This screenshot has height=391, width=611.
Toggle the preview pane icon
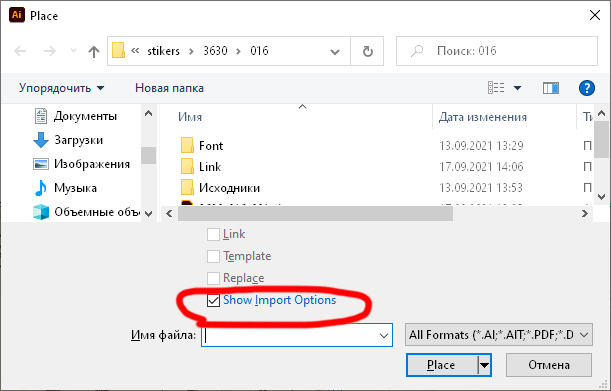(551, 88)
